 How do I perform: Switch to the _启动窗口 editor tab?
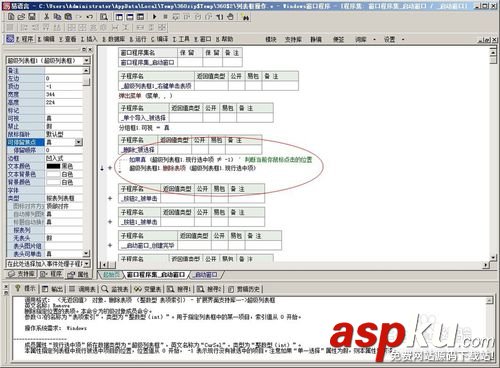click(206, 275)
